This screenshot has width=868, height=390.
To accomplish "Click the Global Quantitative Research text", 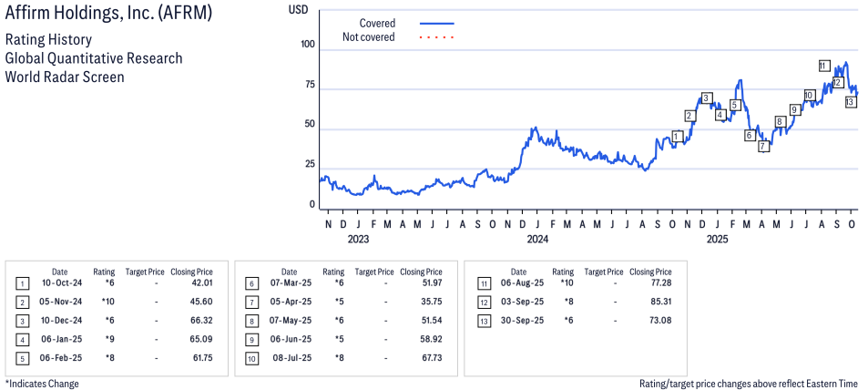I will [94, 58].
